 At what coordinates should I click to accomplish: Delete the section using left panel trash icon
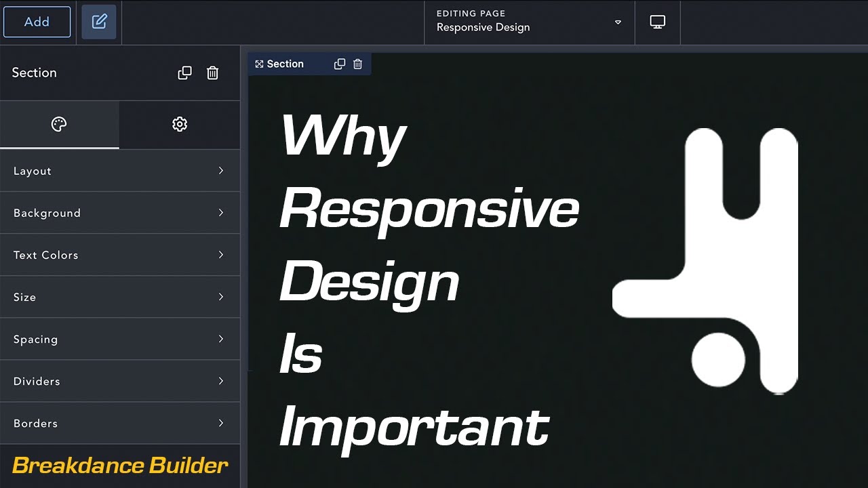[x=212, y=73]
